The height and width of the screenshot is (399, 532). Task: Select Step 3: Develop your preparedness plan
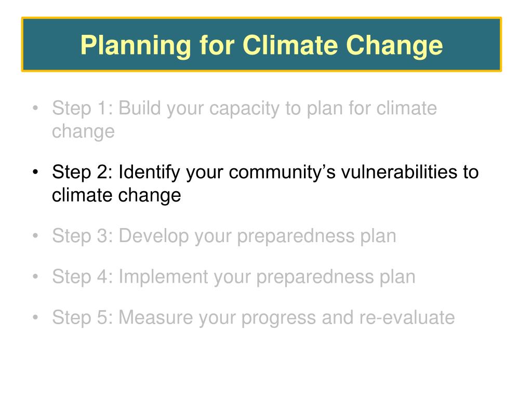(x=224, y=236)
